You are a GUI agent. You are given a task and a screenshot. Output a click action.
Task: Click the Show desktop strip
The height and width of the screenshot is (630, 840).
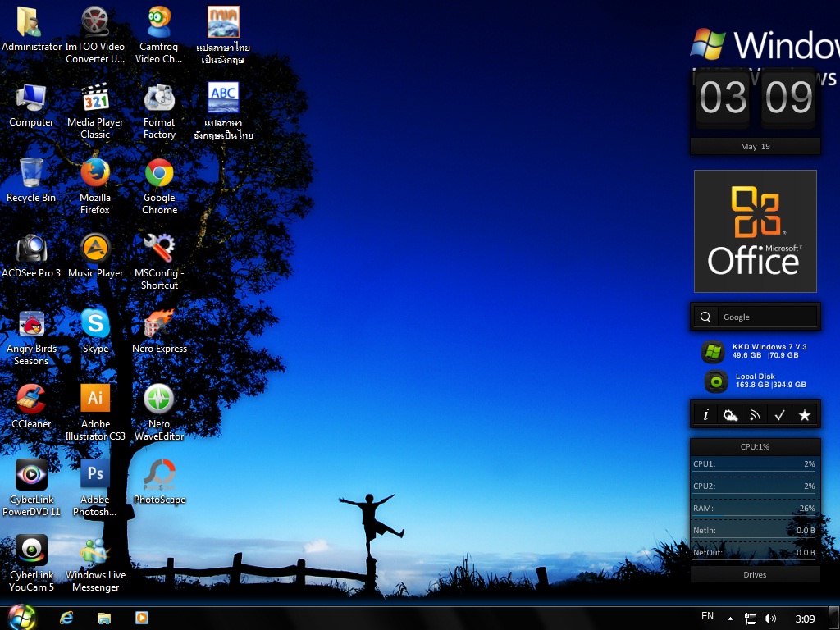834,618
